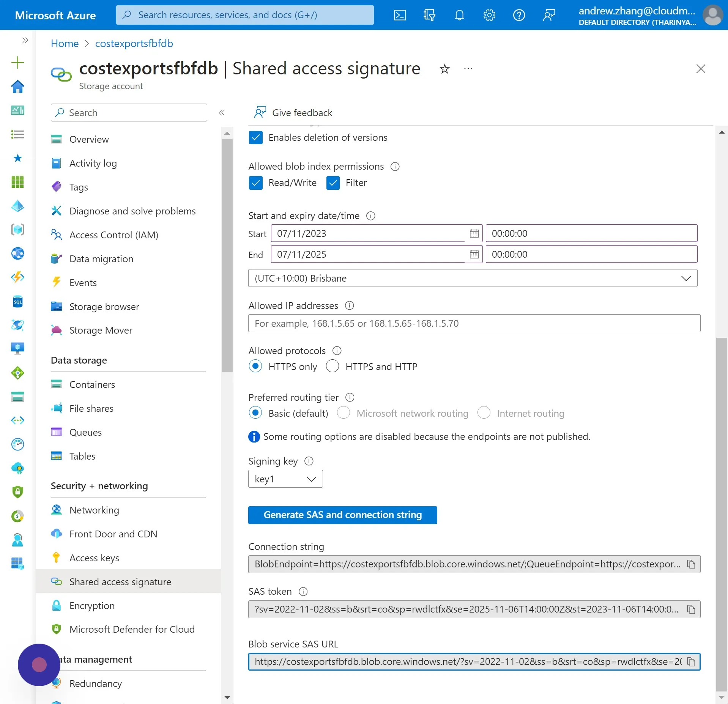Show info for Allowed blob index permissions
The width and height of the screenshot is (728, 704).
395,167
